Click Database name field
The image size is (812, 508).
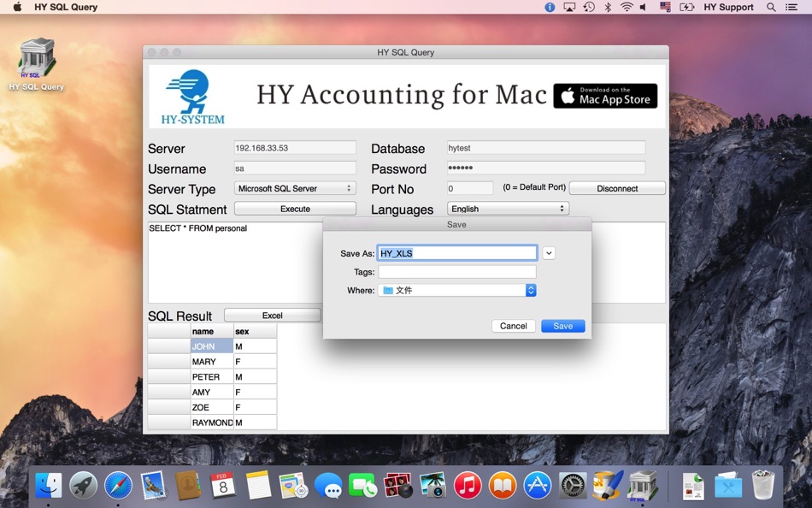tap(546, 148)
